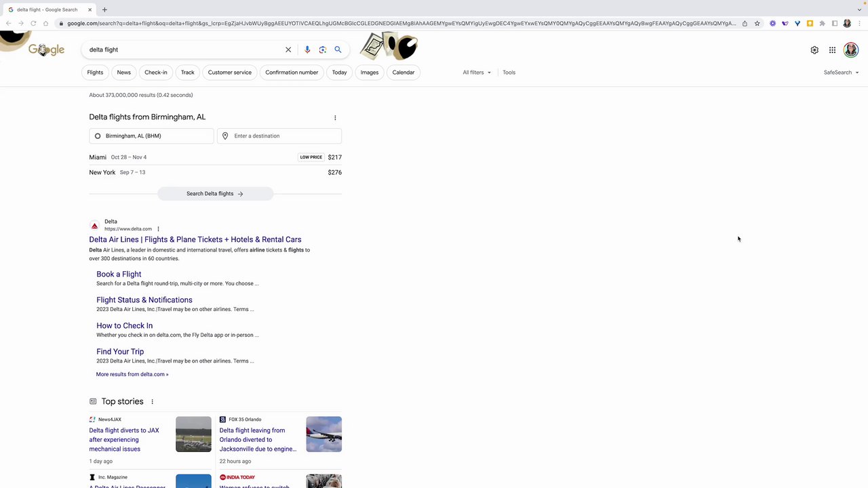The height and width of the screenshot is (488, 868).
Task: Close the delta flight browser tab
Action: 90,9
